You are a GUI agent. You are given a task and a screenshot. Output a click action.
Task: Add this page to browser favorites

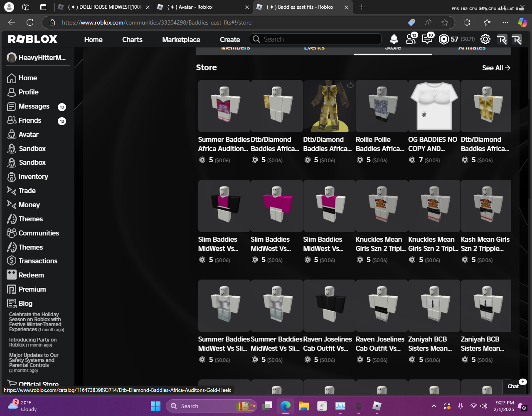445,22
